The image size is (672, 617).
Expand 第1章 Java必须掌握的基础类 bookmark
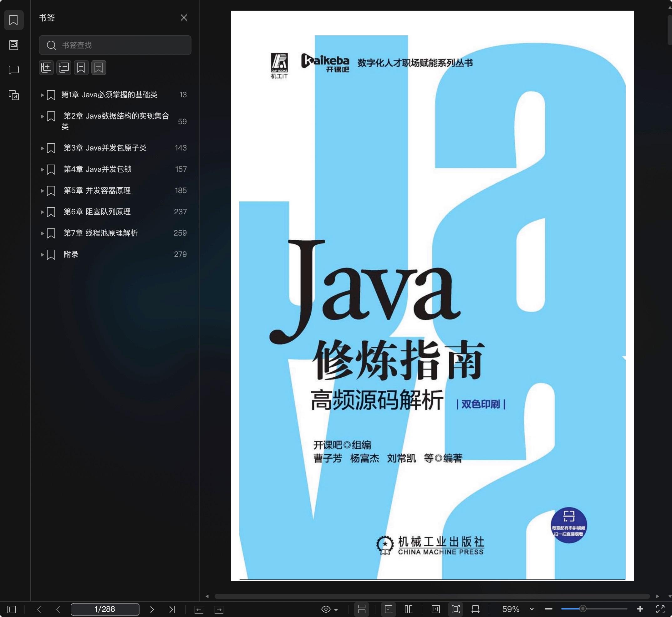(43, 95)
